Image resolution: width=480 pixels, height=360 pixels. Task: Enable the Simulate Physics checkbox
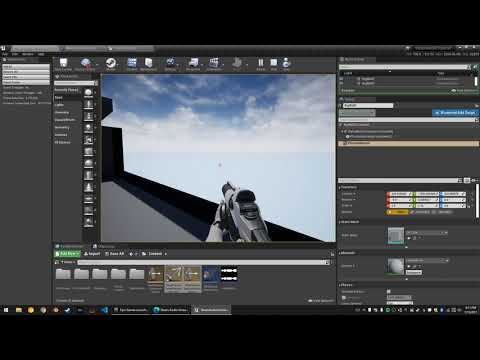tap(389, 292)
